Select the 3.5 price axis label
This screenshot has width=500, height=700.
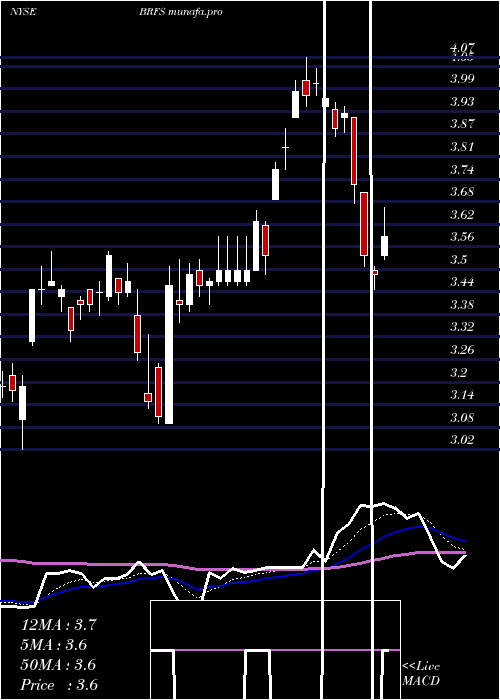click(x=459, y=260)
